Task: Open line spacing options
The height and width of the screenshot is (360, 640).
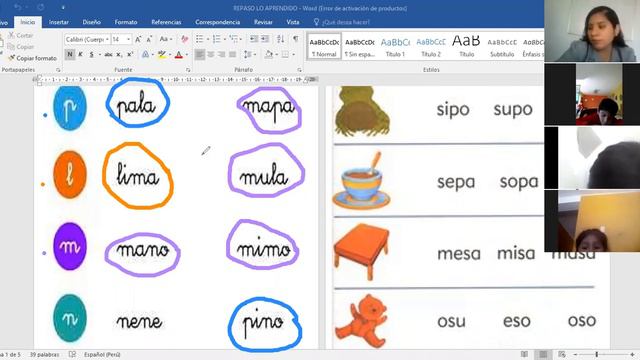Action: [249, 54]
